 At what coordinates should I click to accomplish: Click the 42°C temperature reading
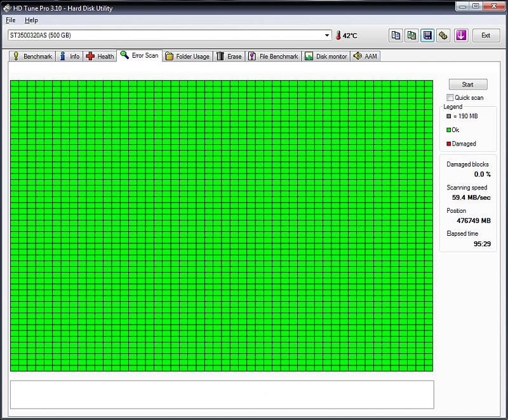tap(350, 36)
